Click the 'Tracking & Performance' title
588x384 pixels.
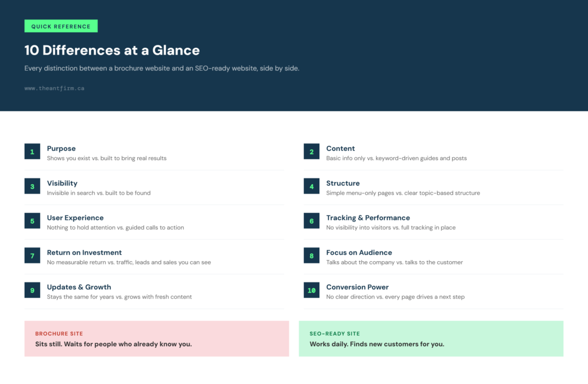click(x=368, y=218)
